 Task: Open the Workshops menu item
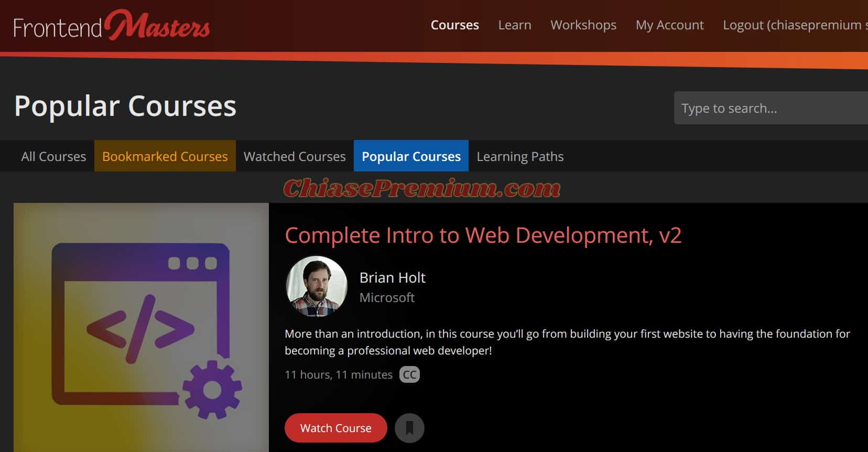[x=583, y=25]
